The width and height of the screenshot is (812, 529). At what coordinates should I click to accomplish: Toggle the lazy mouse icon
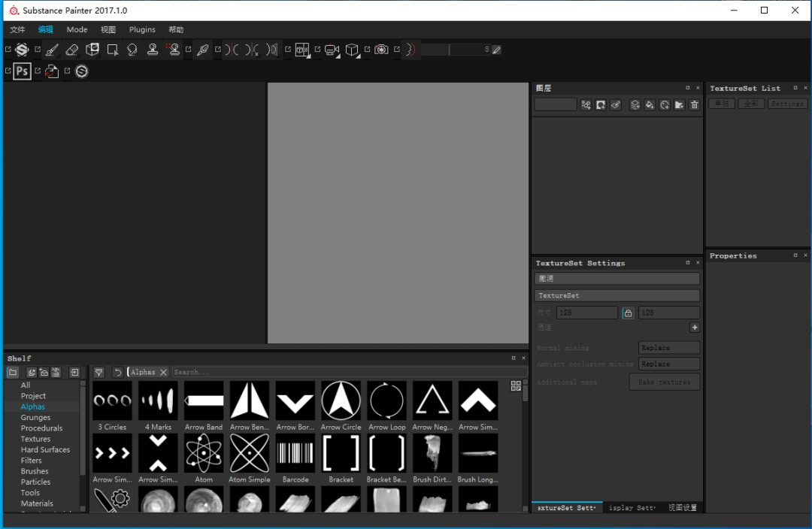411,50
